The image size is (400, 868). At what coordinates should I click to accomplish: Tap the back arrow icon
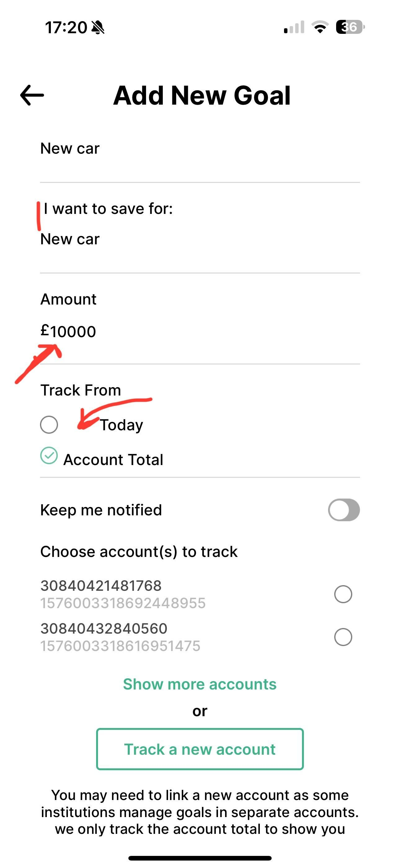tap(32, 95)
